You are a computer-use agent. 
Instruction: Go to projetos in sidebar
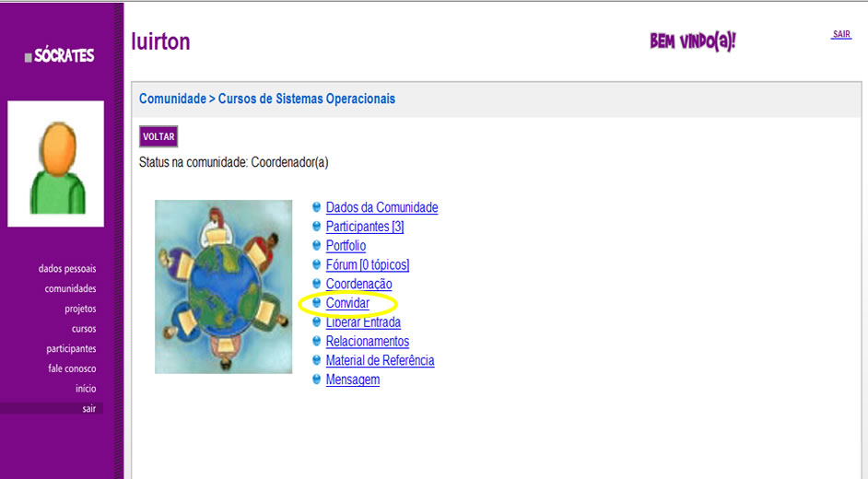coord(80,310)
